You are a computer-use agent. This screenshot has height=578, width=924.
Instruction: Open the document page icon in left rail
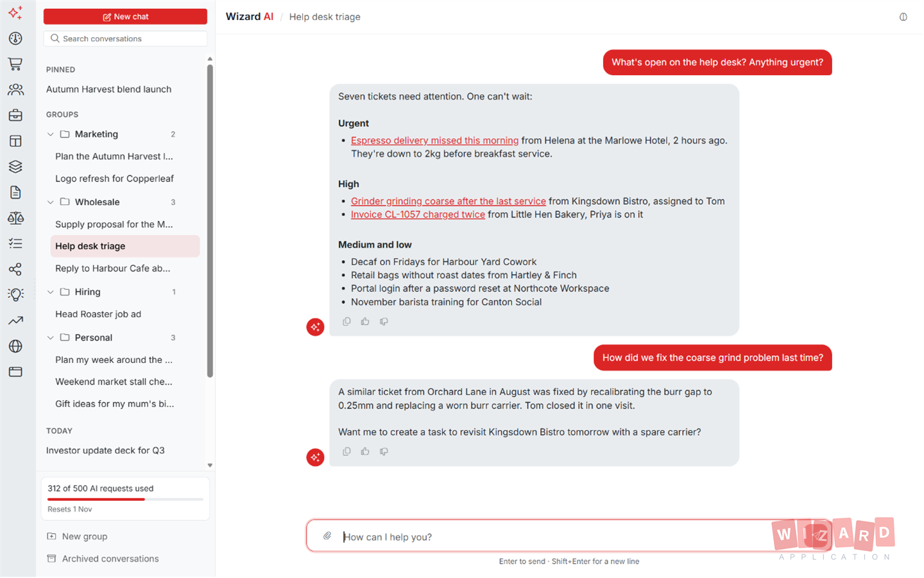click(15, 192)
